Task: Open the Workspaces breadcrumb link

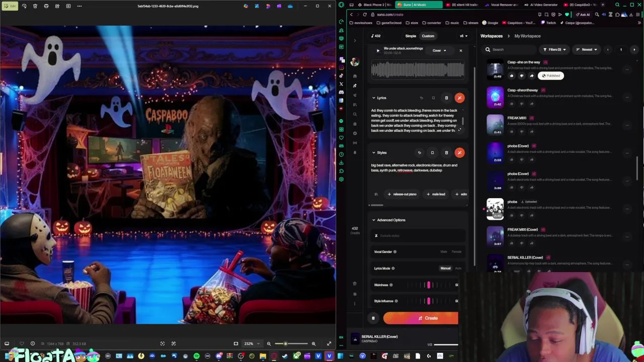Action: pyautogui.click(x=492, y=36)
